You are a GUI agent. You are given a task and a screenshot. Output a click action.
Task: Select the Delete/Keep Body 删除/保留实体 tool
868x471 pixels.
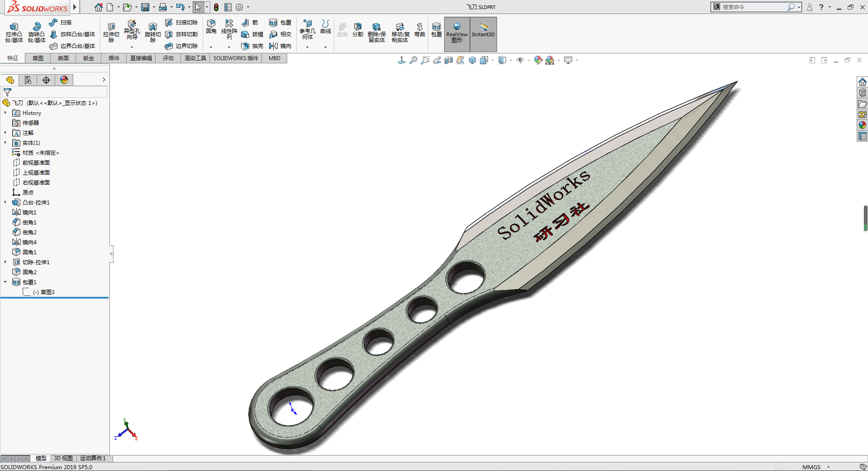pos(377,33)
